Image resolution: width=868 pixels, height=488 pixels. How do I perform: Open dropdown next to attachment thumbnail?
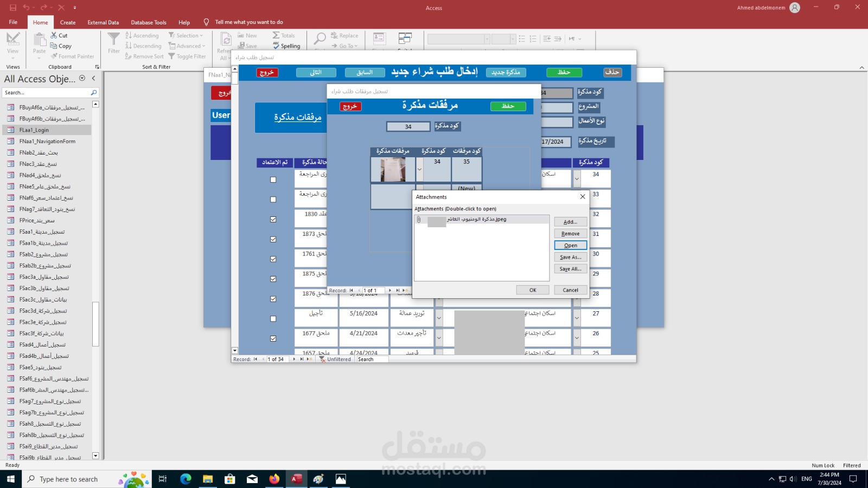[419, 169]
